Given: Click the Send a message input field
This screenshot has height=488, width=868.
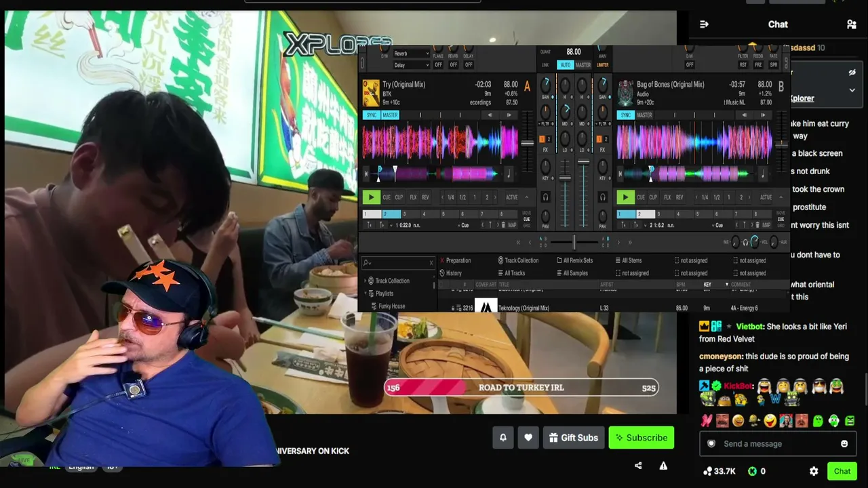Looking at the screenshot, I should pyautogui.click(x=777, y=444).
